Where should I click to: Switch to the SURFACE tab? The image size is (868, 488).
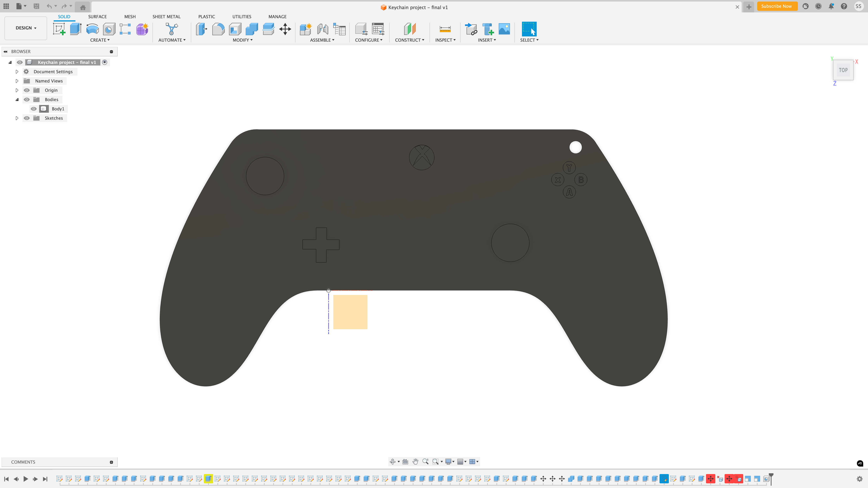click(97, 16)
